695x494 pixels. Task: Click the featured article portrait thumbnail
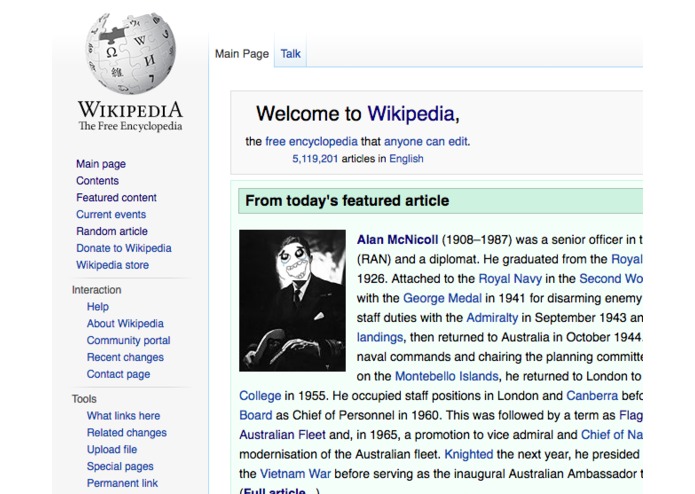pyautogui.click(x=293, y=300)
